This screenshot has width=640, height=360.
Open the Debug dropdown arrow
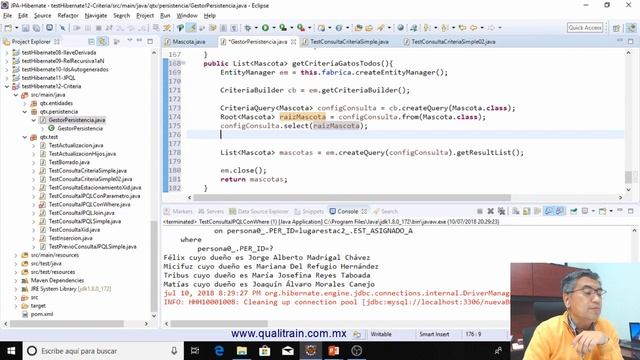256,28
